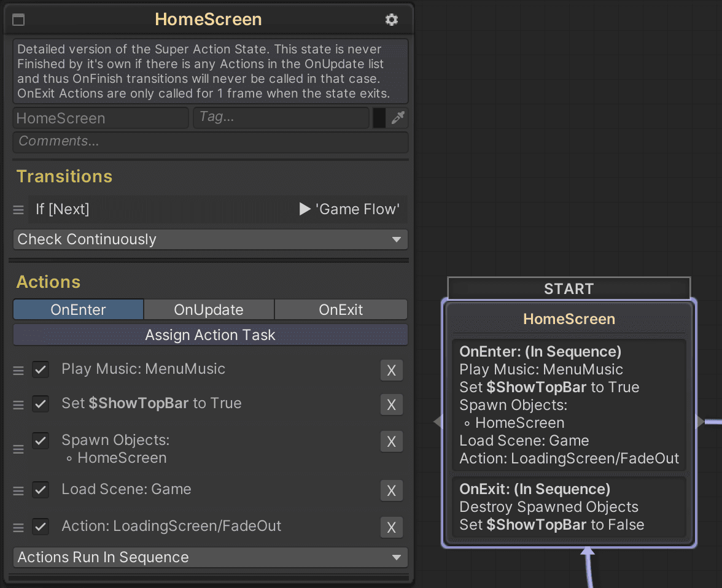Click the START label above the node
722x588 pixels.
click(569, 288)
